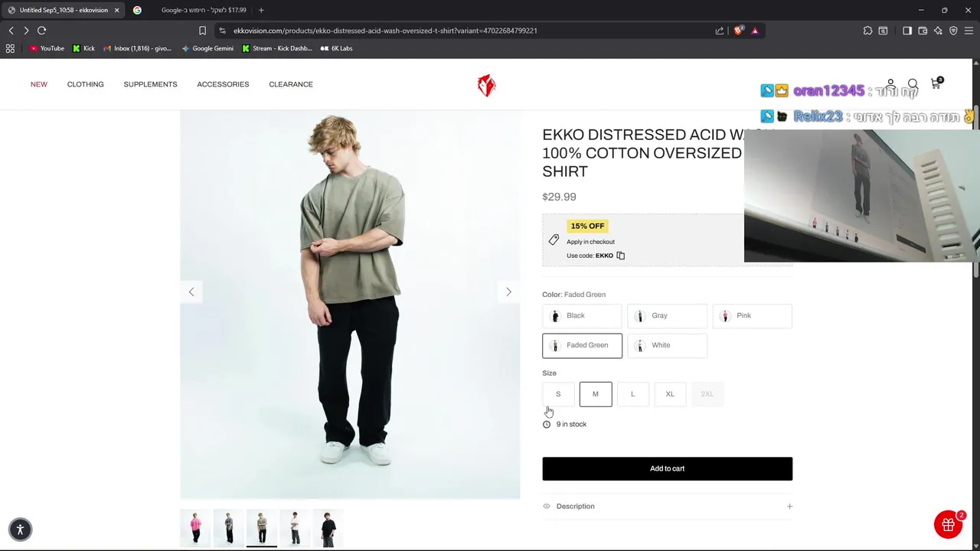Select the White color option
The width and height of the screenshot is (980, 551).
[667, 345]
